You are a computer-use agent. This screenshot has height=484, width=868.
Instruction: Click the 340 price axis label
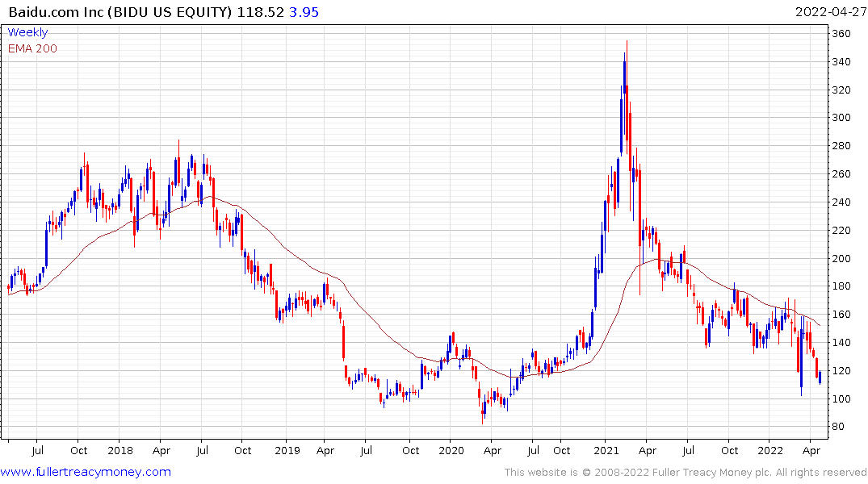pyautogui.click(x=841, y=61)
